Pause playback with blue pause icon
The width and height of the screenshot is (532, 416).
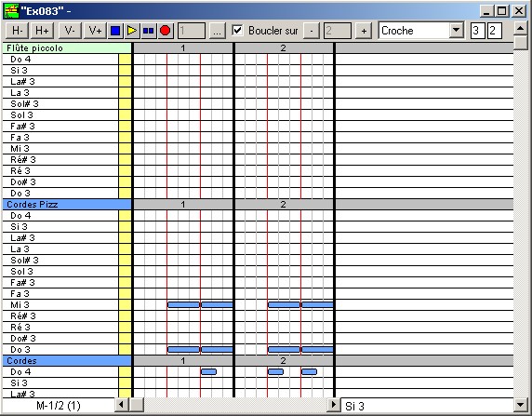pyautogui.click(x=149, y=31)
